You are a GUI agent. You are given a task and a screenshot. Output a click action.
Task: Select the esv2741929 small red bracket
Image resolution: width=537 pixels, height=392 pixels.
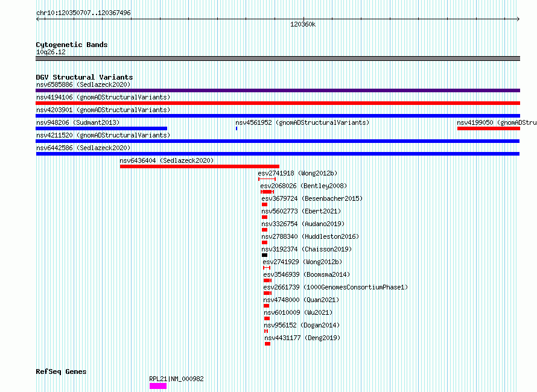point(267,268)
